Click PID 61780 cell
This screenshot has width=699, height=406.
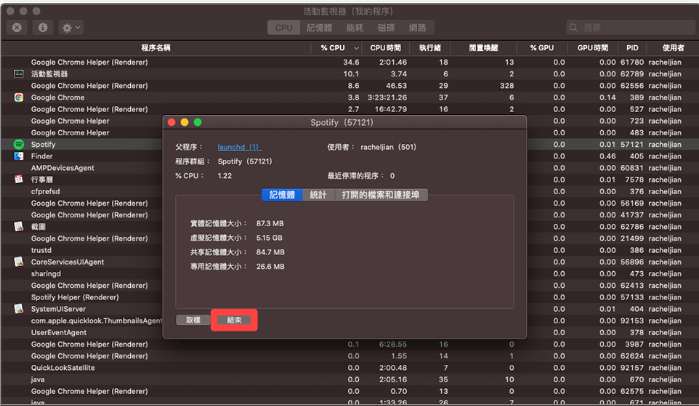[632, 62]
